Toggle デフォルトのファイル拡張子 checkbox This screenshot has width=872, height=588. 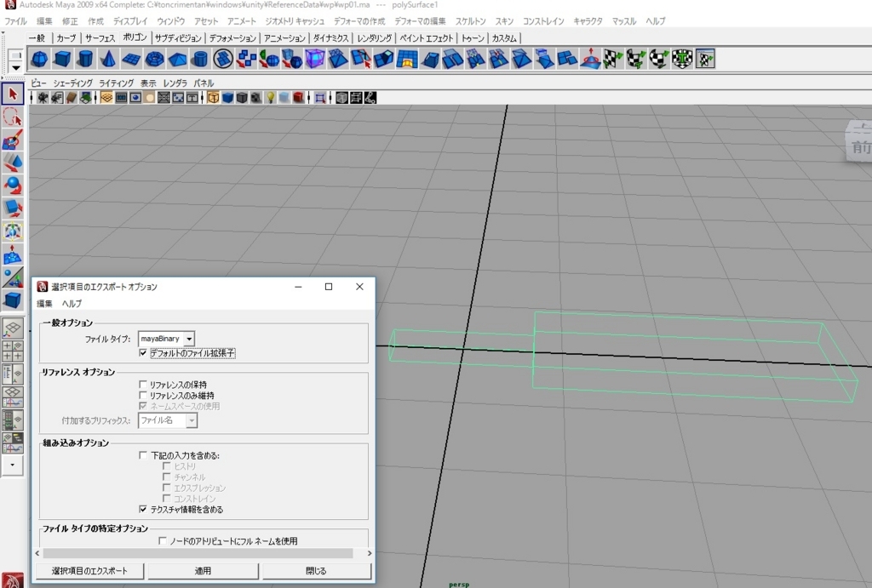(x=143, y=353)
